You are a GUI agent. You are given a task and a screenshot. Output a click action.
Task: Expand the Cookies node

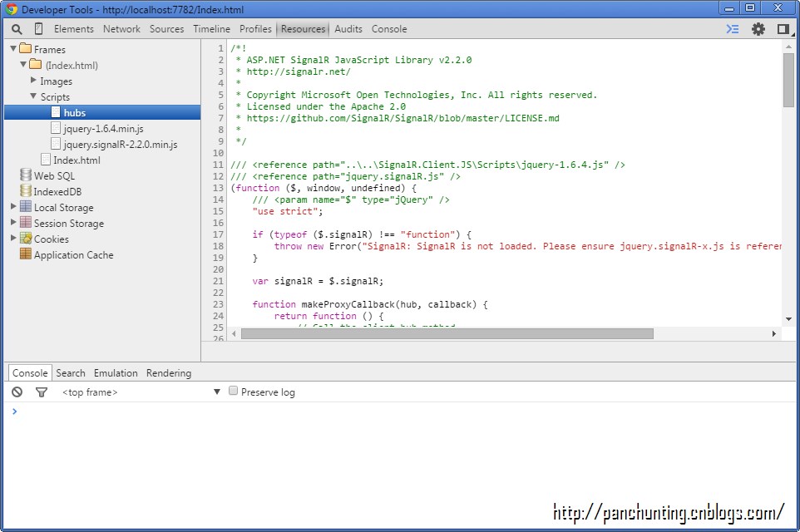point(13,239)
